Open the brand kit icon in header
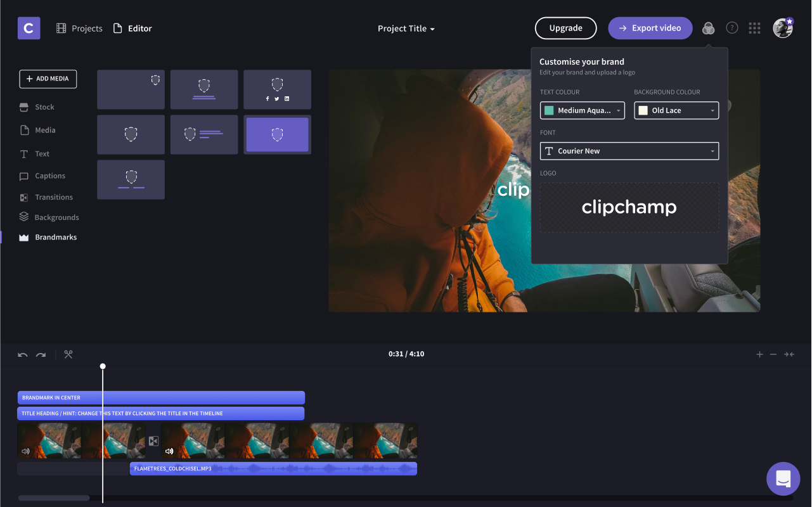This screenshot has width=812, height=507. point(709,29)
